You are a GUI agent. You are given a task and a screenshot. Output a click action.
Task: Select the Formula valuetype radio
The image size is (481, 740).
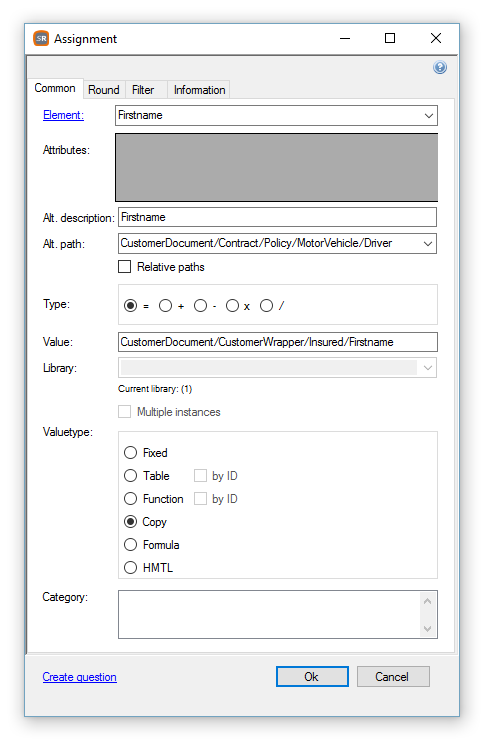click(130, 545)
